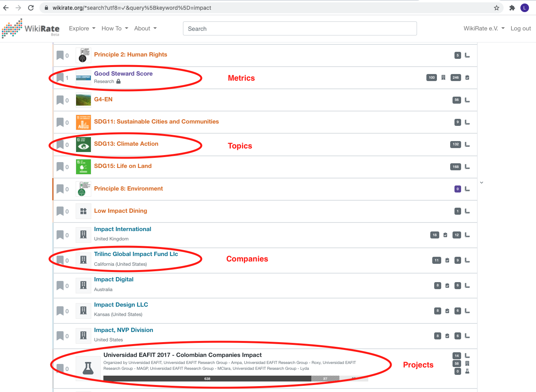Open Impact International company page
Image resolution: width=536 pixels, height=392 pixels.
pos(122,229)
